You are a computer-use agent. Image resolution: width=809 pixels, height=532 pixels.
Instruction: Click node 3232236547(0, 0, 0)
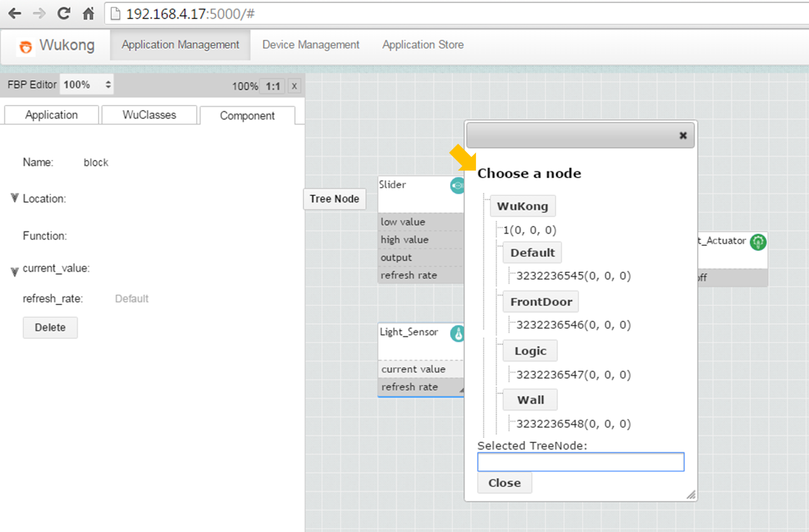coord(573,375)
